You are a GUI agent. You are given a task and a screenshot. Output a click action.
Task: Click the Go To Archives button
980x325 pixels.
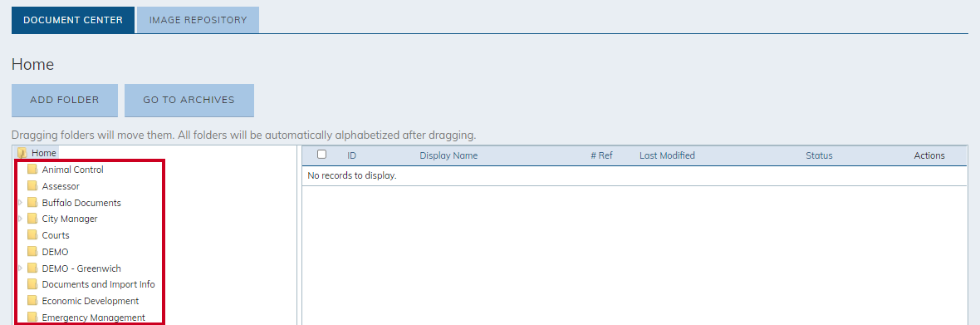189,100
